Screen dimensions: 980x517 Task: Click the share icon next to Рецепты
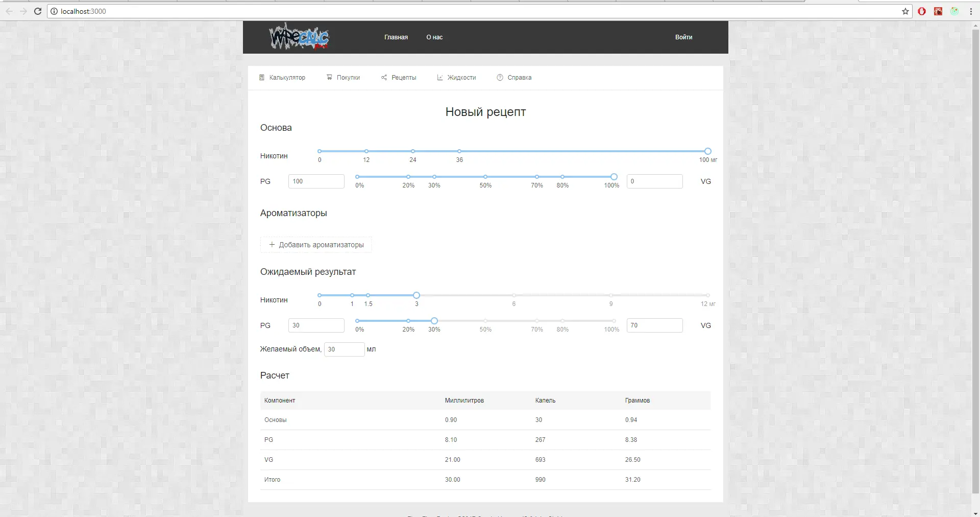pyautogui.click(x=384, y=78)
